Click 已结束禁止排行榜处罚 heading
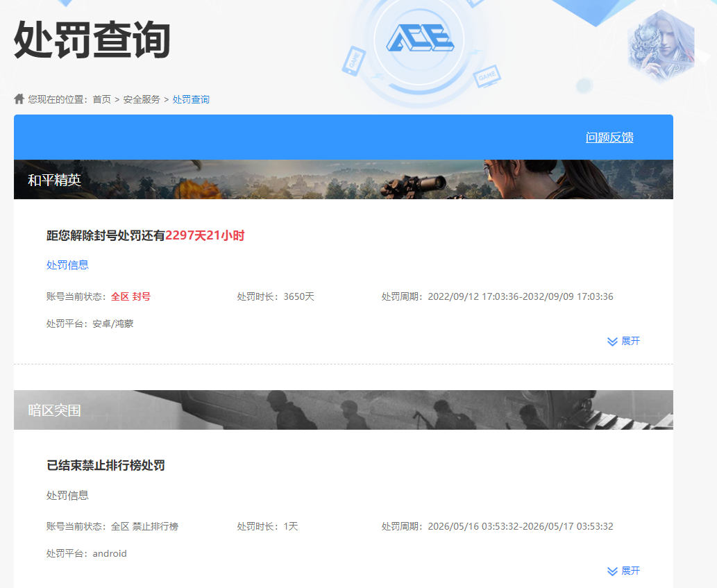Image resolution: width=717 pixels, height=588 pixels. coord(106,465)
